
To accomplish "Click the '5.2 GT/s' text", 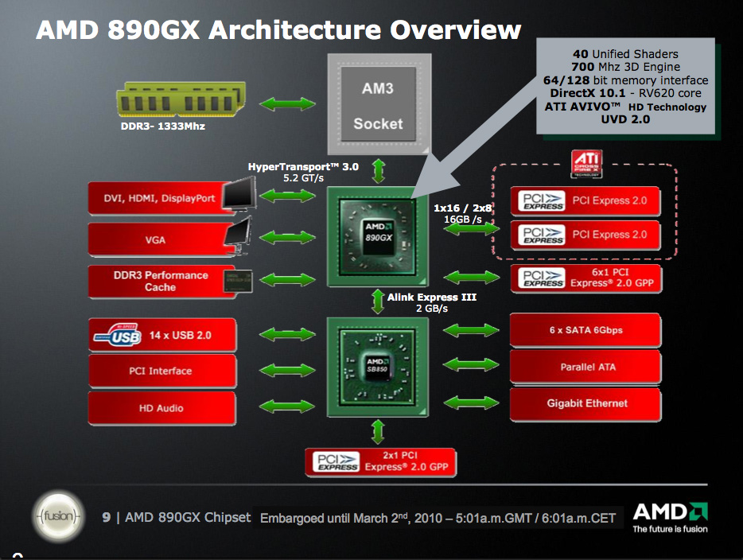I will [303, 178].
